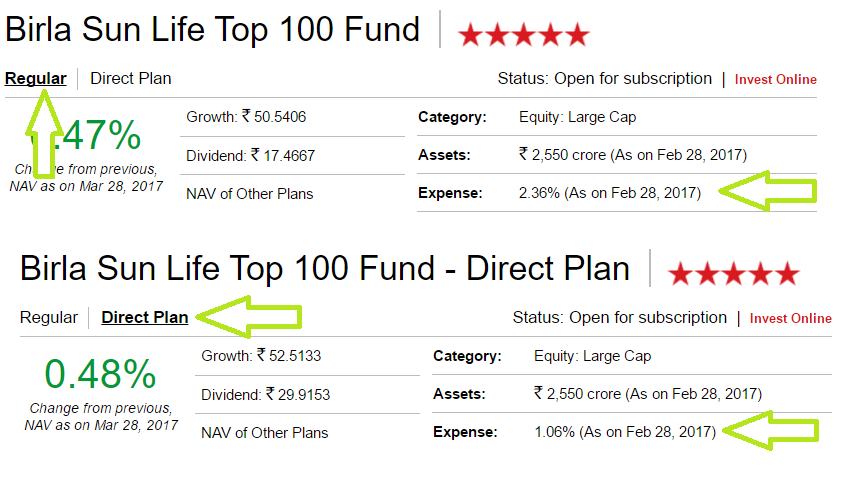Switch to Direct Plan tab in top section
This screenshot has width=848, height=484.
coord(130,78)
